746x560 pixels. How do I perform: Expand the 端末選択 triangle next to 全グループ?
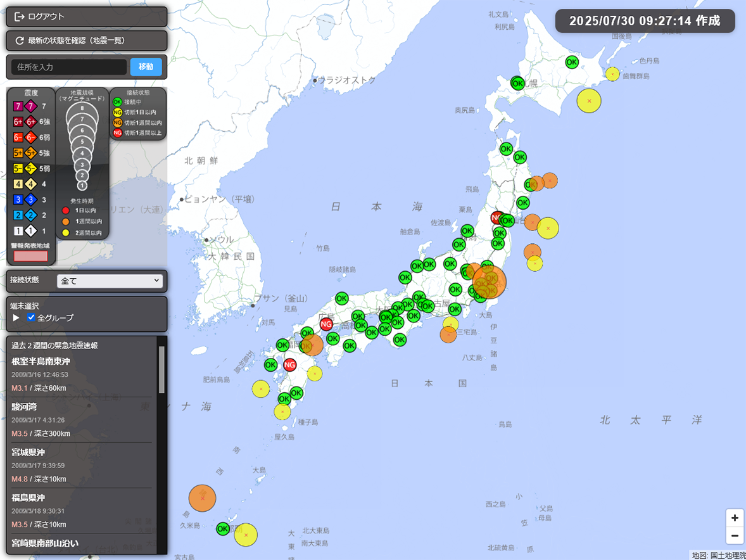(16, 317)
